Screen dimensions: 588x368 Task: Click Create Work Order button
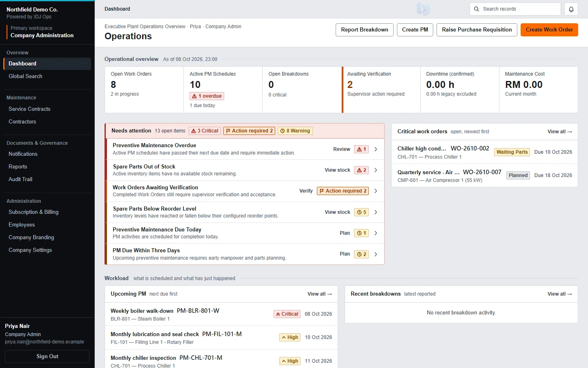(x=549, y=30)
